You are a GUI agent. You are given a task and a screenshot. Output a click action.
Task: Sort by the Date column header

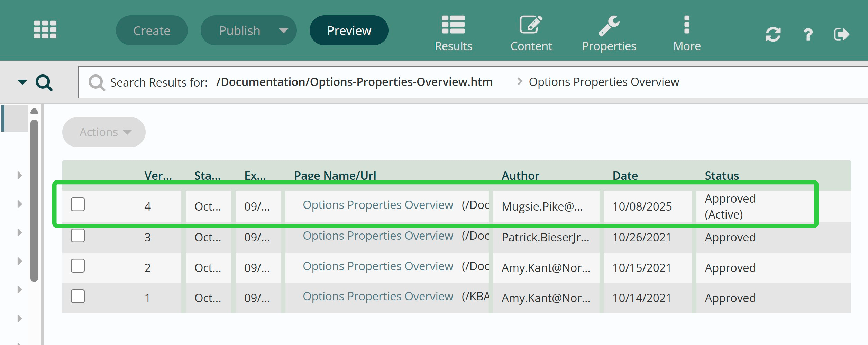click(625, 176)
